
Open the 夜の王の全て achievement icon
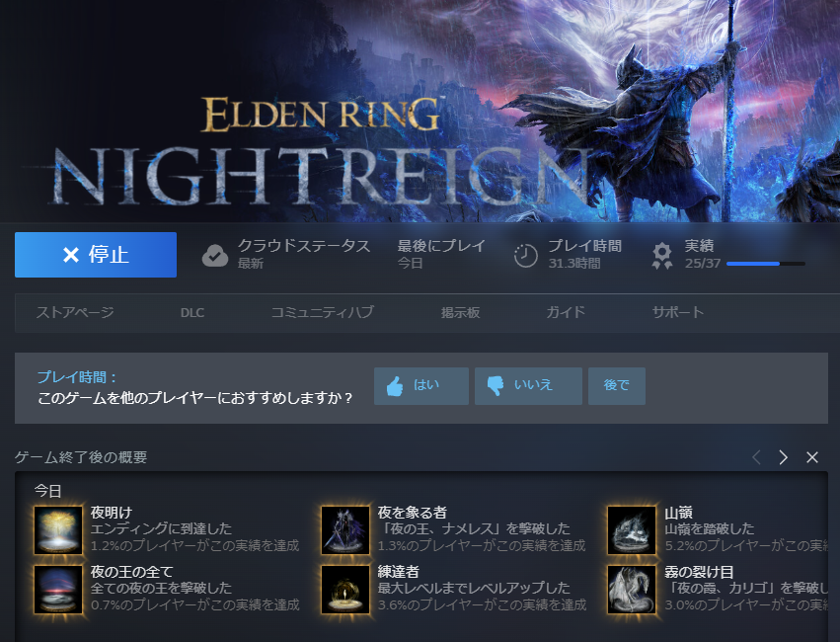click(58, 589)
